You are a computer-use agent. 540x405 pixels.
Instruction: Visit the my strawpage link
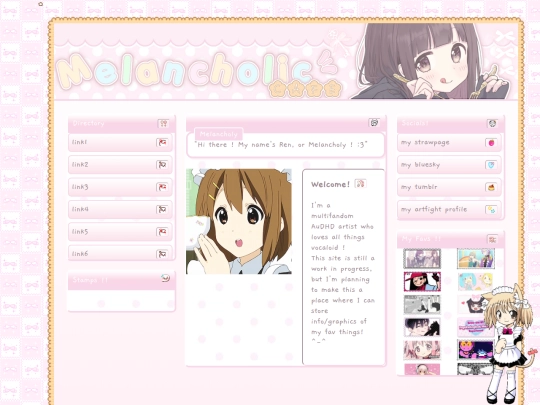coord(449,143)
